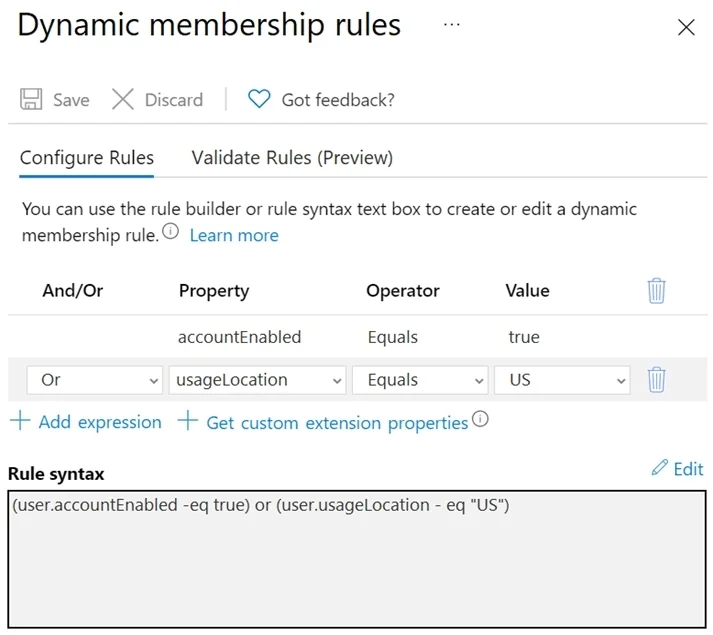Expand the usageLocation property dropdown
This screenshot has height=635, width=713.
pyautogui.click(x=257, y=380)
